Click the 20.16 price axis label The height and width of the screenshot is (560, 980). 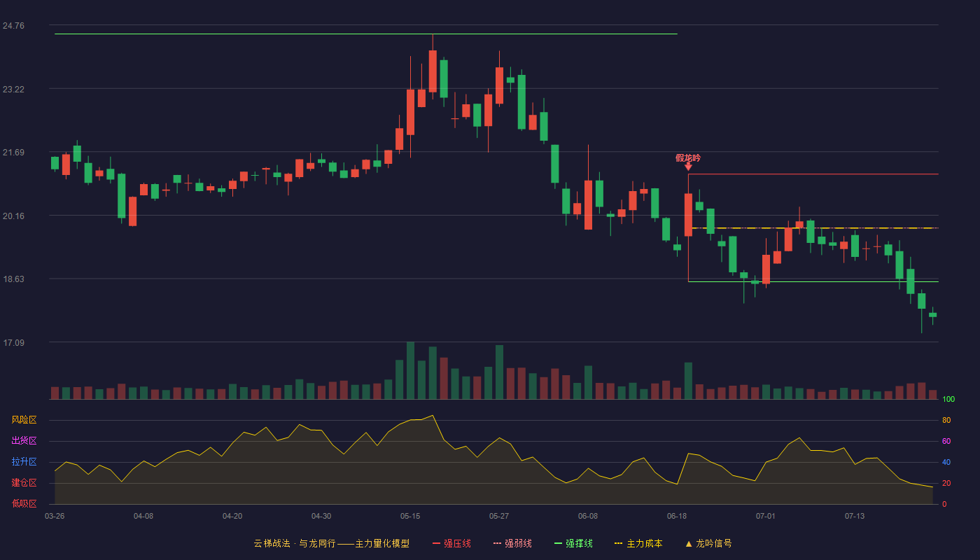[x=13, y=216]
